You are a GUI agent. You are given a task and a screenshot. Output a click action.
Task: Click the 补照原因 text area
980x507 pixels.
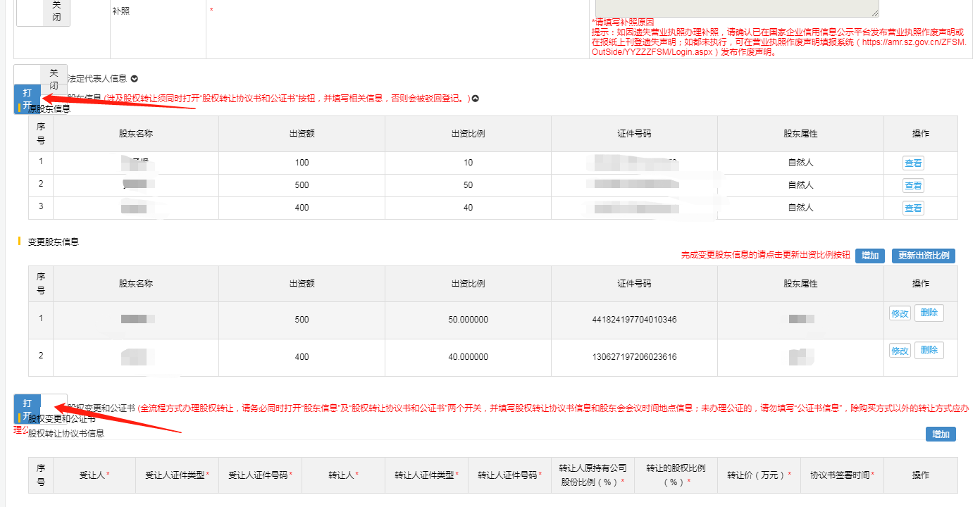click(733, 7)
